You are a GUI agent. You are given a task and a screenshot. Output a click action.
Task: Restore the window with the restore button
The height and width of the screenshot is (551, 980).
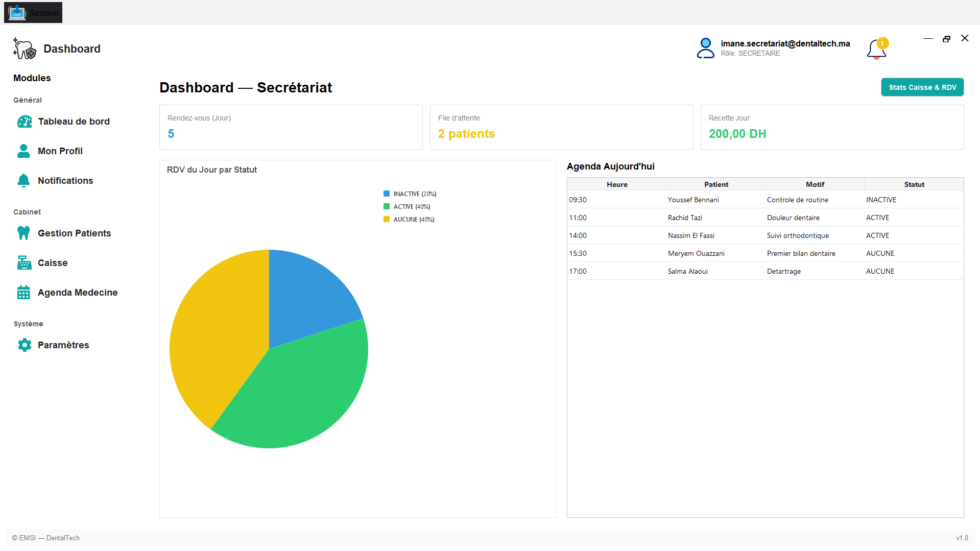tap(946, 39)
